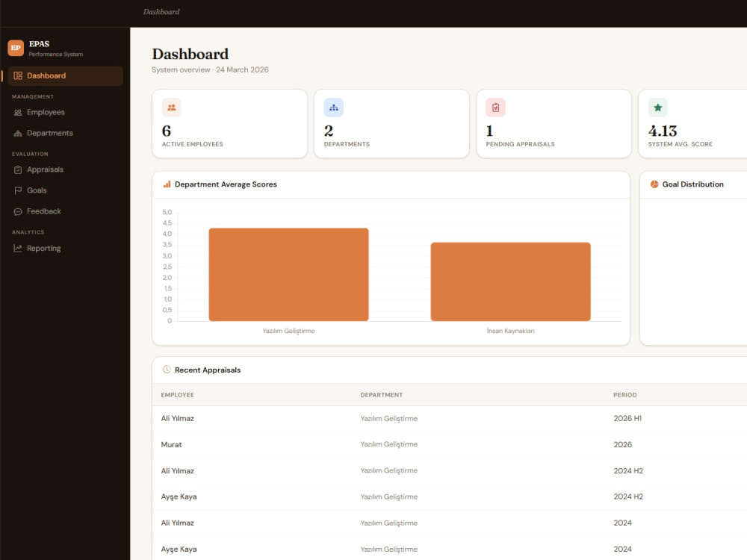Click the Pending Appraisals card clipboard icon

pyautogui.click(x=495, y=108)
